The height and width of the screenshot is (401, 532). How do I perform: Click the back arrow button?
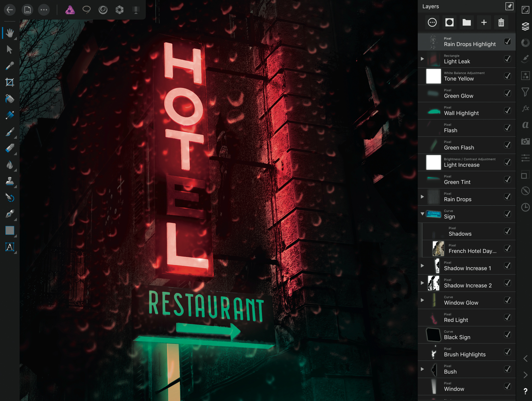(x=10, y=10)
